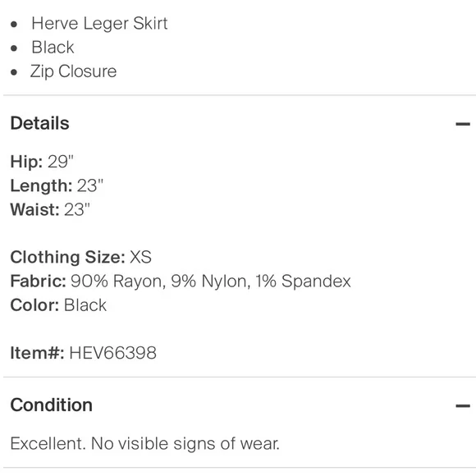Collapse the Details section minus icon
The width and height of the screenshot is (476, 476).
(x=462, y=124)
